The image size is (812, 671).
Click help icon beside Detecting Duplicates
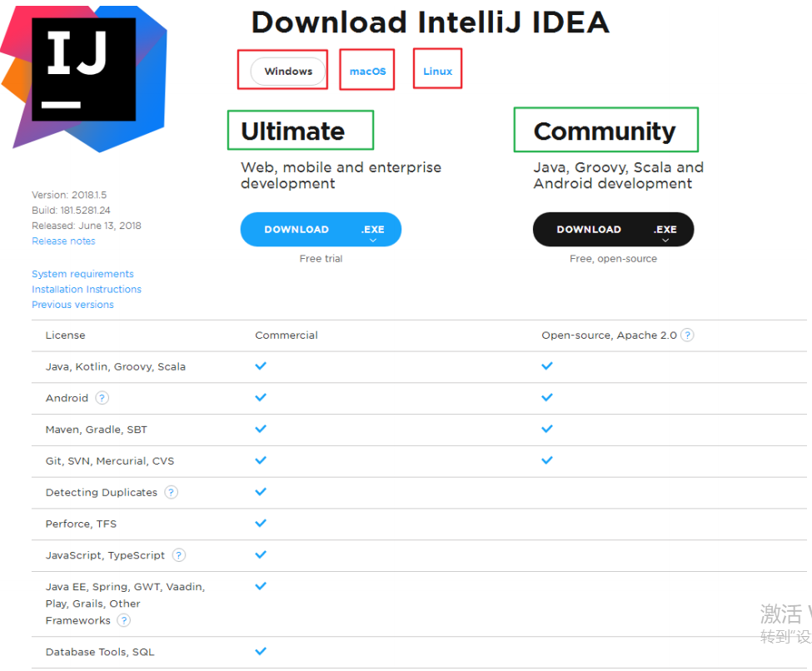click(x=171, y=492)
